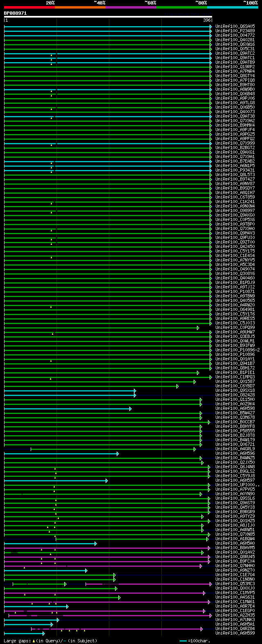Screen dimensions: 262x644
Task: Select the UniRef100_Q9M4V3 label
Action: tap(235, 233)
